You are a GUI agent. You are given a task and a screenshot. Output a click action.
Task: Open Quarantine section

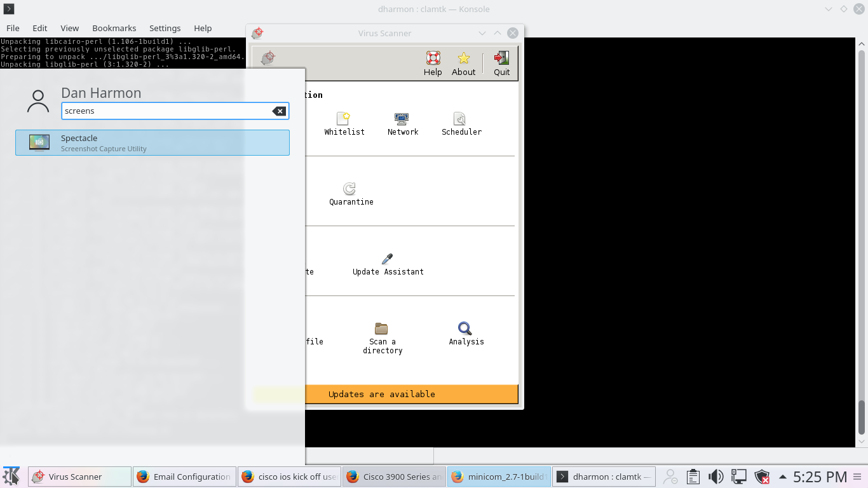pyautogui.click(x=351, y=194)
